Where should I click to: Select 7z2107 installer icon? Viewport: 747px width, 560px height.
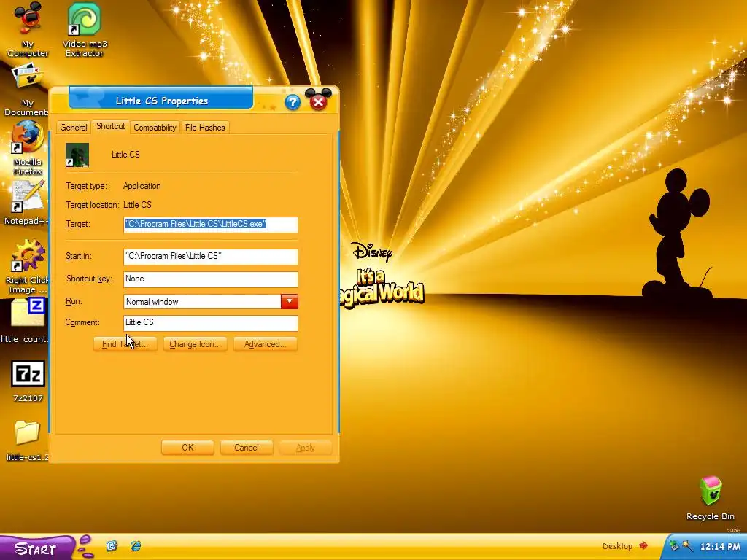pos(28,381)
